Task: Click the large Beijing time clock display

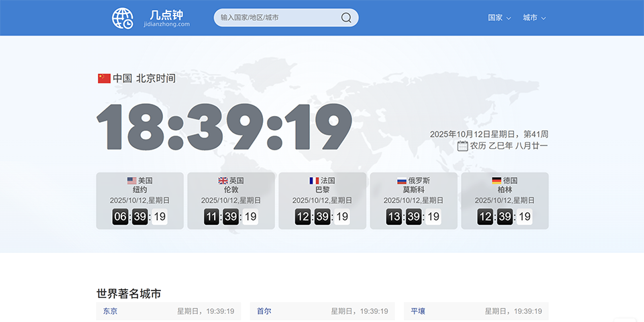Action: [224, 127]
